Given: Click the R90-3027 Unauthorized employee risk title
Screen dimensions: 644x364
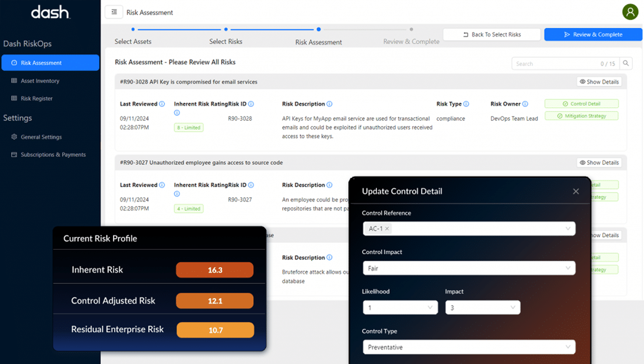Looking at the screenshot, I should (x=201, y=162).
